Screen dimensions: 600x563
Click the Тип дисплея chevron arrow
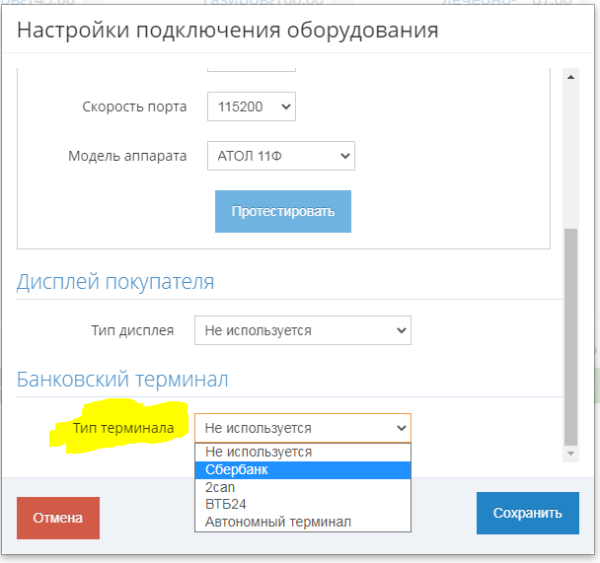[401, 330]
